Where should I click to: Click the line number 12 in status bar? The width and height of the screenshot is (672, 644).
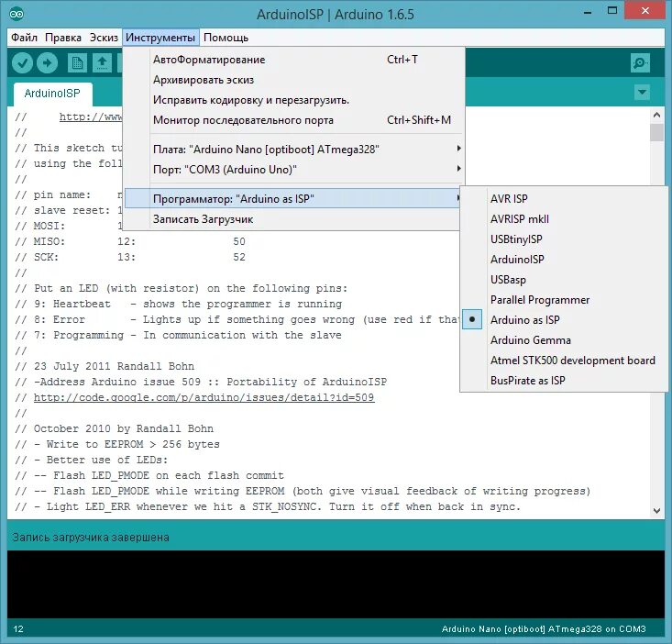[x=18, y=629]
